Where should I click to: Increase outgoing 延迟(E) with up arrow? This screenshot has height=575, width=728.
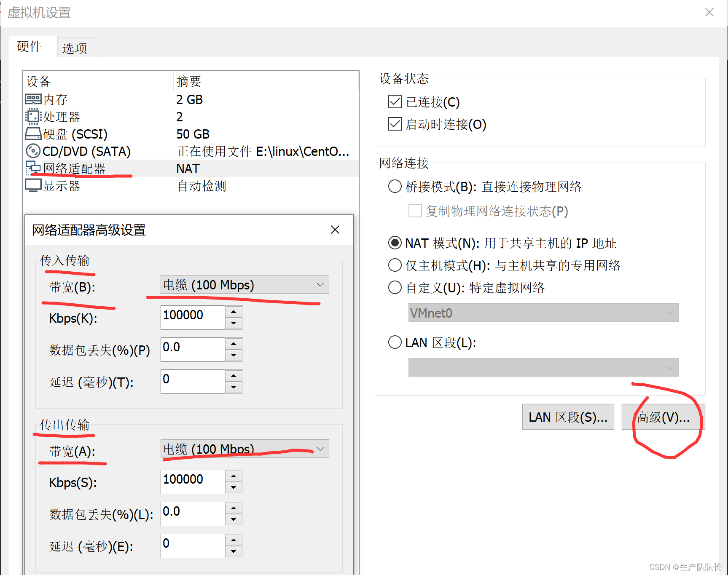coord(234,540)
